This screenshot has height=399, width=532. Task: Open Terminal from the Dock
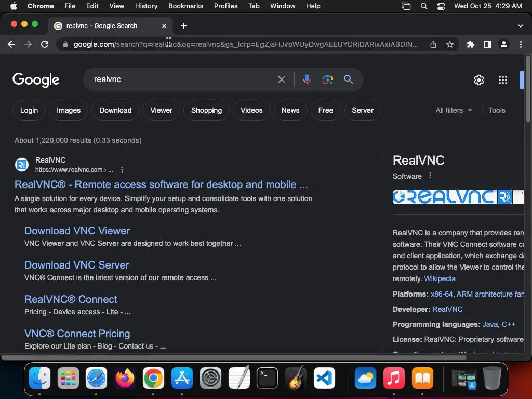267,378
